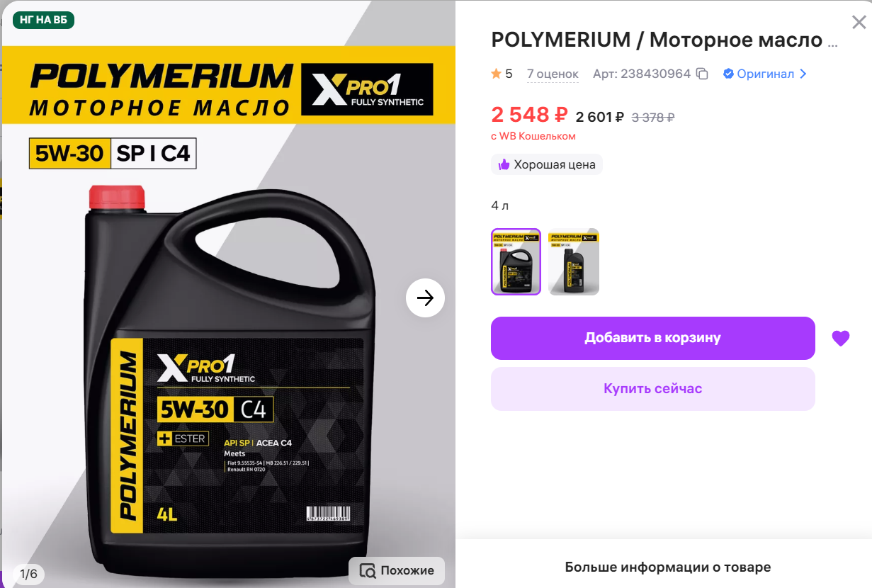Viewport: 872px width, 588px height.
Task: Click the blue verified Оригинал badge icon
Action: [x=728, y=74]
